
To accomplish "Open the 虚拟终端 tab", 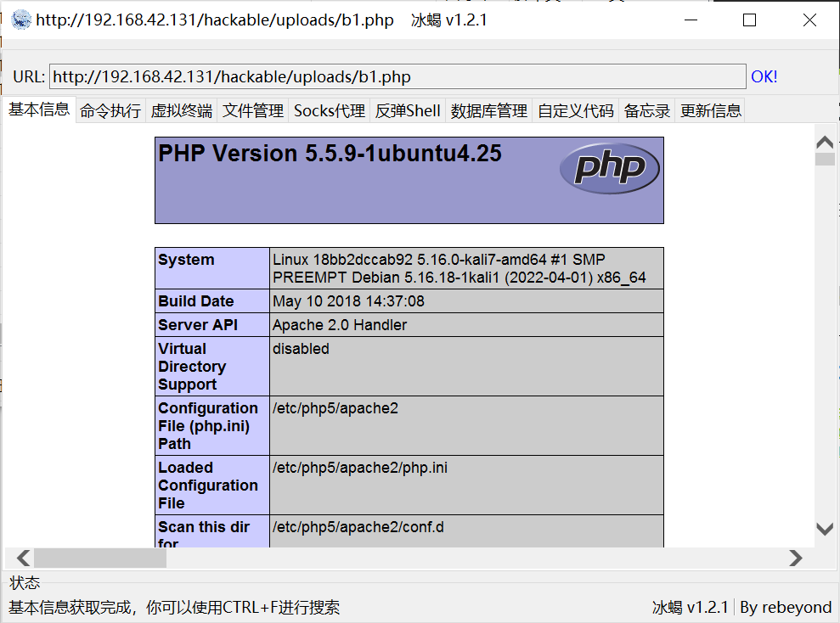I will 181,110.
